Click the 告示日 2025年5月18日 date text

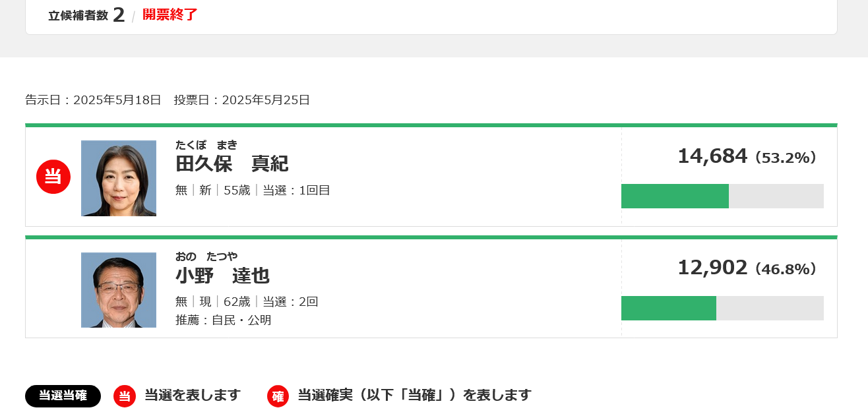coord(93,100)
